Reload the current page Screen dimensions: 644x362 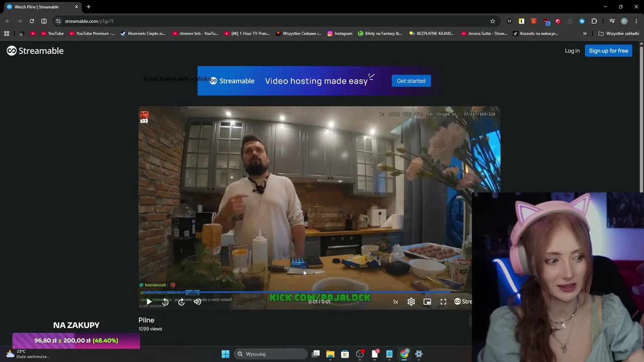[32, 21]
